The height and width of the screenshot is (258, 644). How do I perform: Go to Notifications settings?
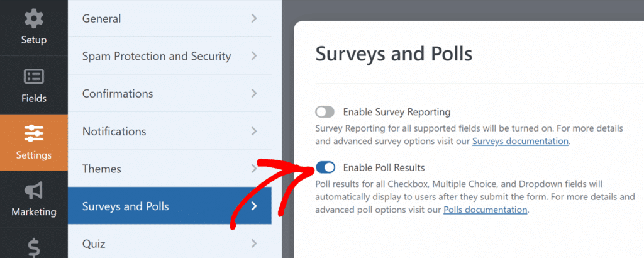click(x=114, y=132)
